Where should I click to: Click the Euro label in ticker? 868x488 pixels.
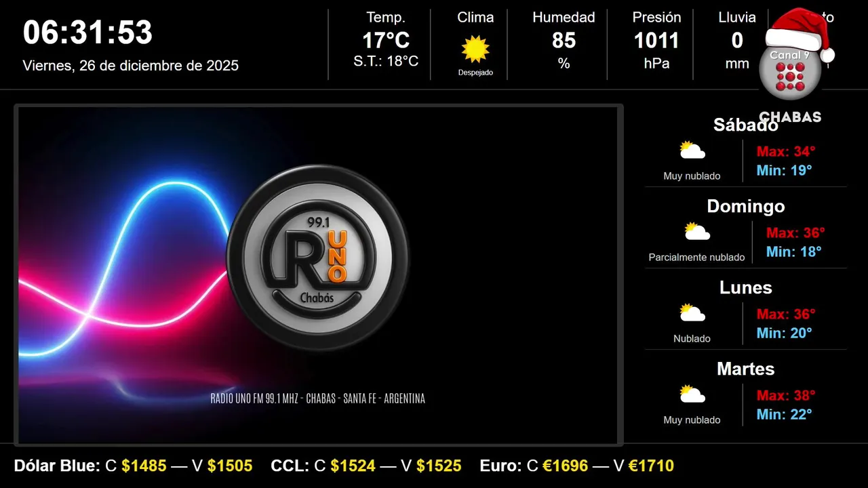pos(500,466)
